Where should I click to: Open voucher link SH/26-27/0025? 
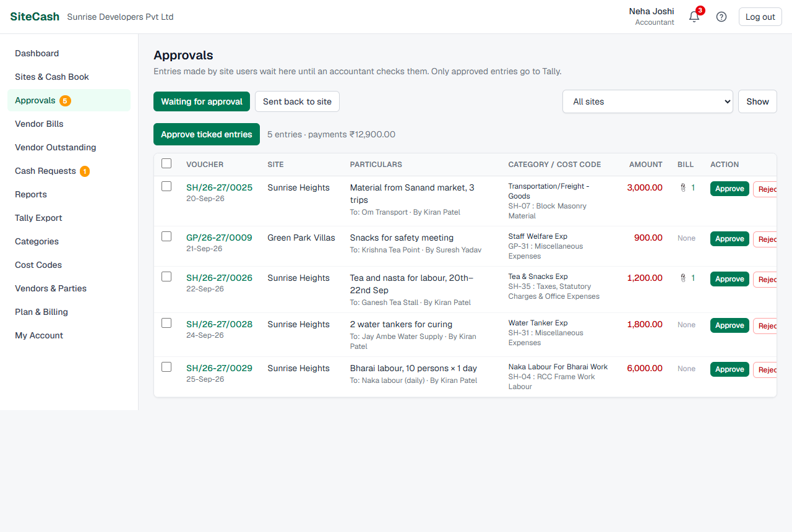coord(219,187)
